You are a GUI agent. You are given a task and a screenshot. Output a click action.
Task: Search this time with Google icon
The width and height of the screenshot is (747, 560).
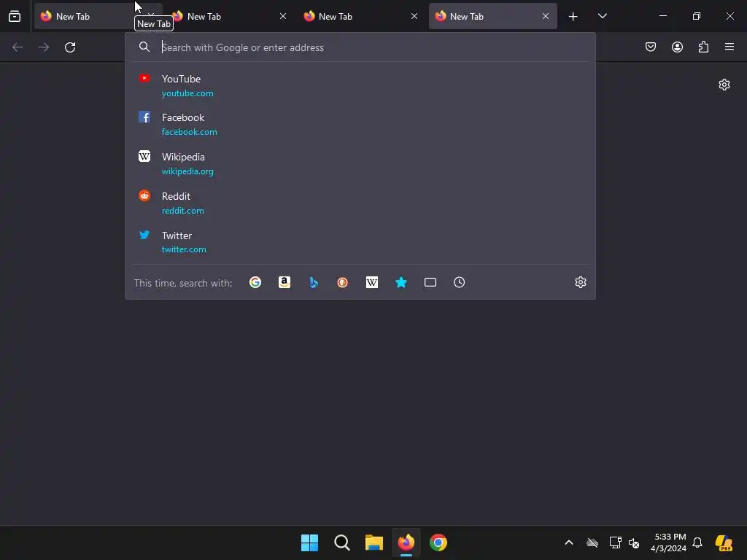(x=255, y=282)
